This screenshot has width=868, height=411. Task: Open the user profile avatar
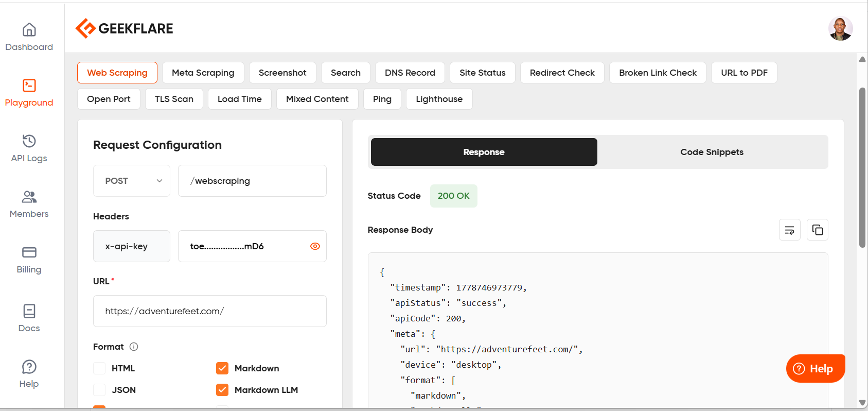(840, 28)
